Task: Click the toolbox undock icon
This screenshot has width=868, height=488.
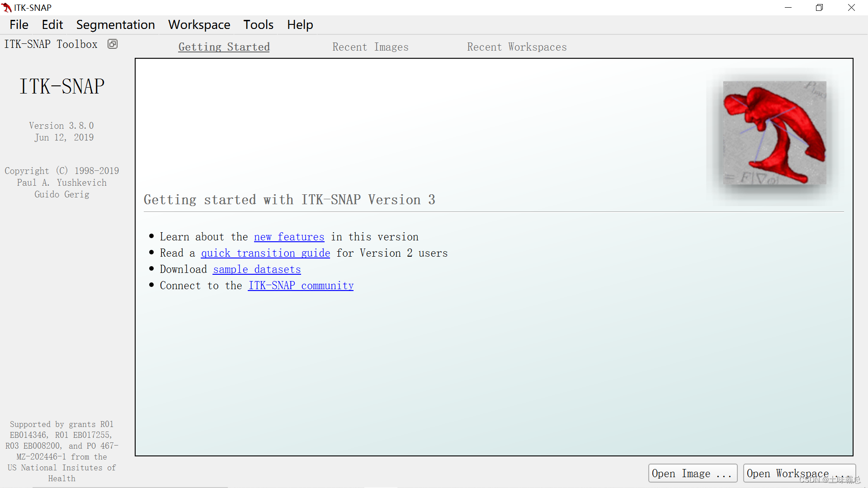Action: [113, 44]
